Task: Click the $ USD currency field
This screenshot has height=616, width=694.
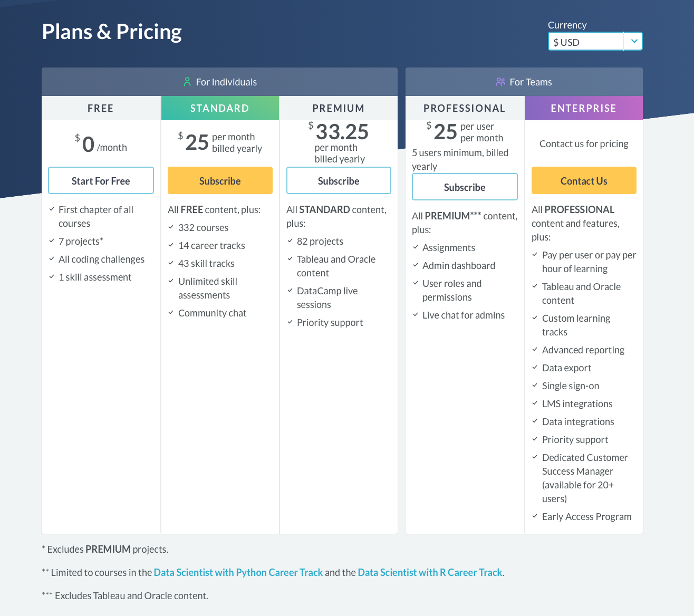Action: pyautogui.click(x=585, y=42)
